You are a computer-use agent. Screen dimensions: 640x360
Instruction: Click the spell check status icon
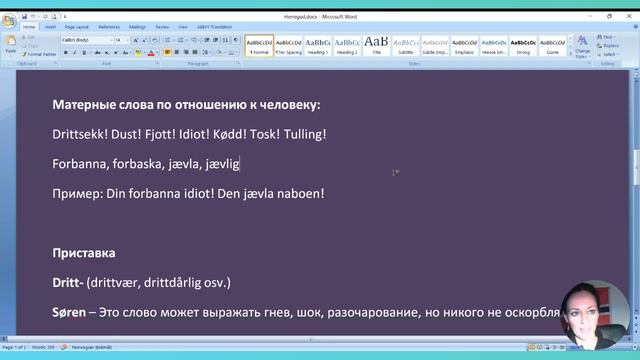pos(63,347)
